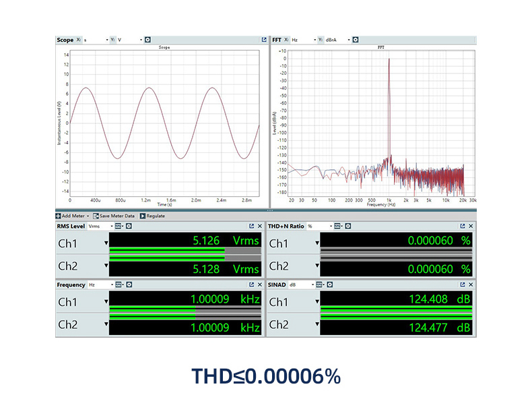
Task: Open the FFT graph settings gear
Action: 356,40
